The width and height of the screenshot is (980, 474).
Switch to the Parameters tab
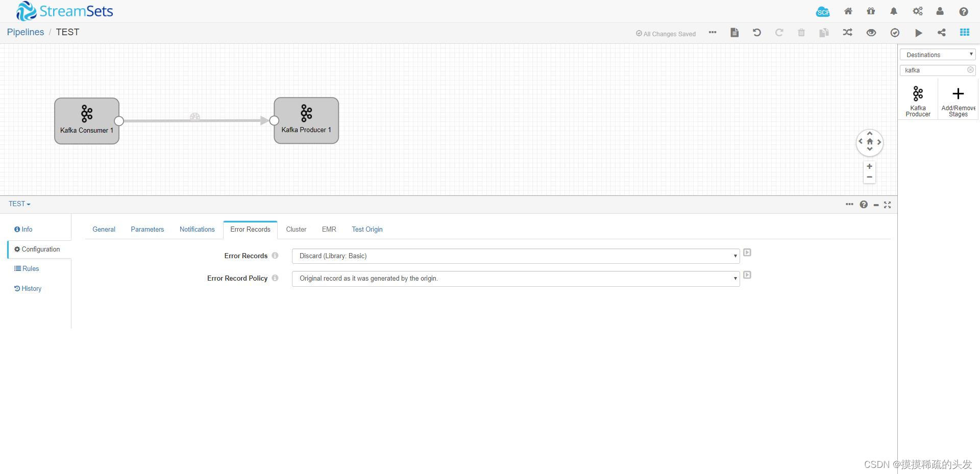tap(148, 229)
